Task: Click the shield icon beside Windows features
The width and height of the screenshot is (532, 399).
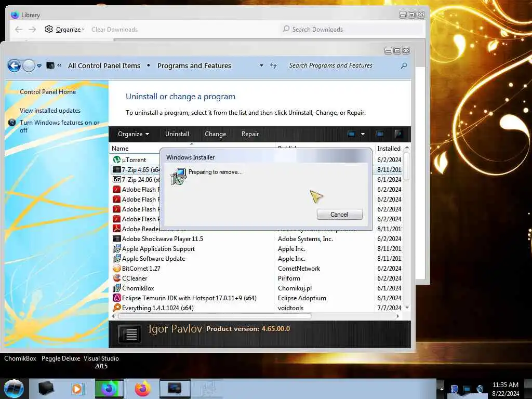Action: click(x=12, y=123)
